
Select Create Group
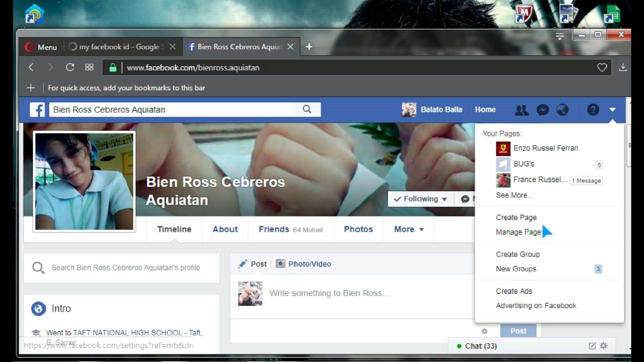click(x=518, y=254)
